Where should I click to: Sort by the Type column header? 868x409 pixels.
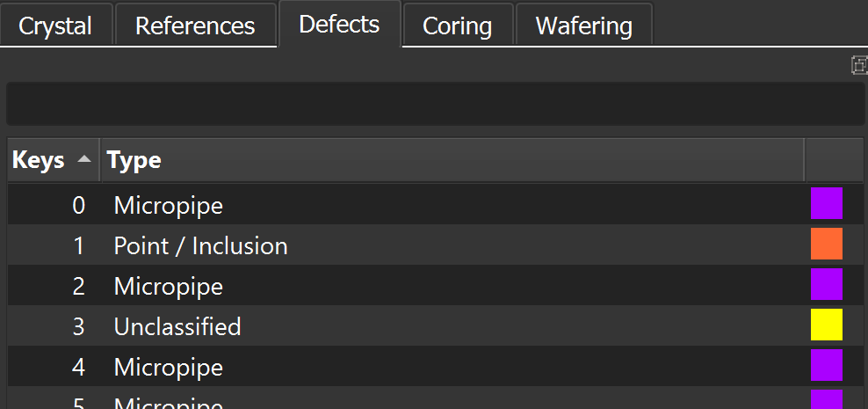(452, 160)
